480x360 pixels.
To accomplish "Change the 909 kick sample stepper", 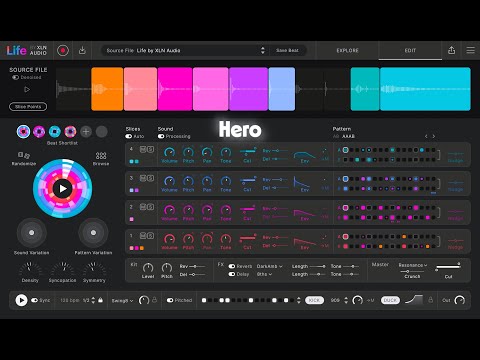I will click(x=346, y=300).
